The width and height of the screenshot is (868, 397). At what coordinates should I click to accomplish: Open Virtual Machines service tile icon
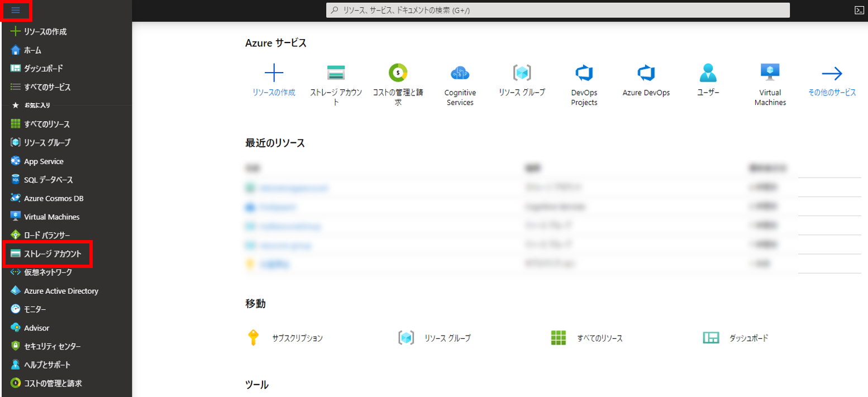[770, 73]
